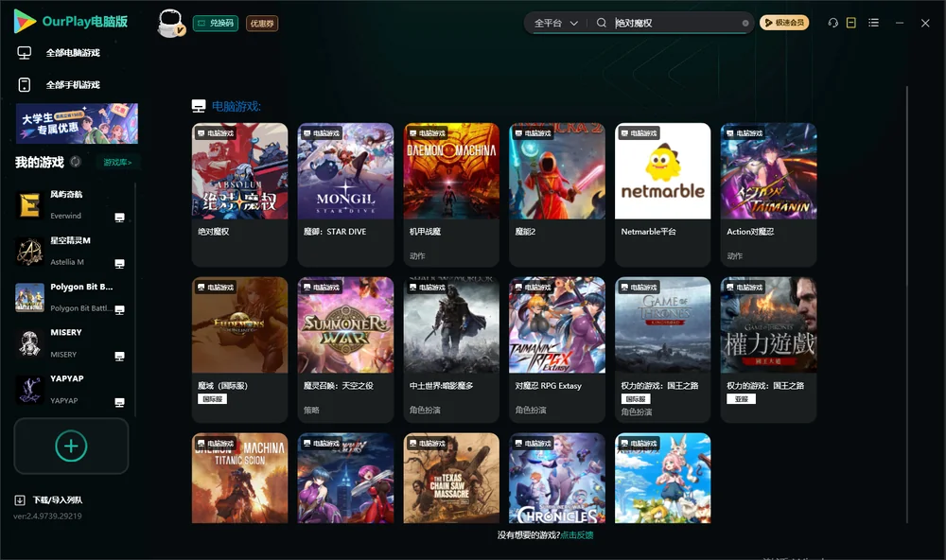
Task: Click the PC badge icon beside MISERY
Action: [119, 356]
